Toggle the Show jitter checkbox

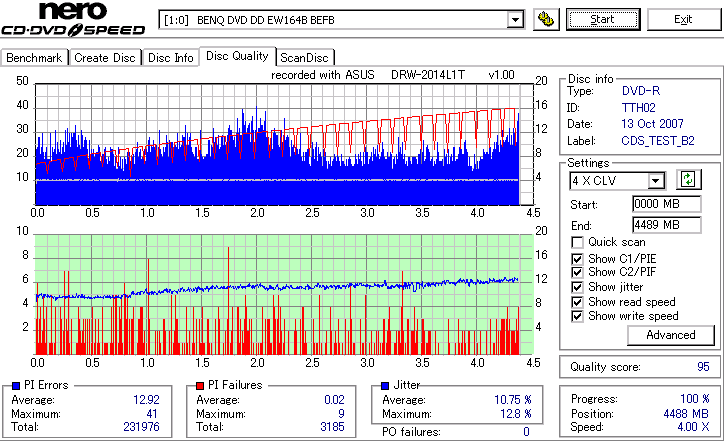[577, 287]
